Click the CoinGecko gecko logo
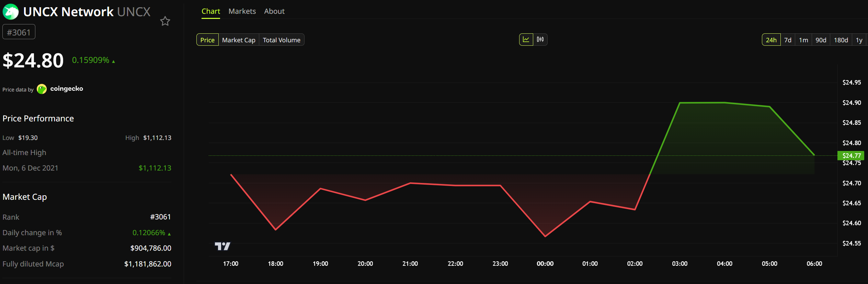This screenshot has width=868, height=284. [x=42, y=89]
